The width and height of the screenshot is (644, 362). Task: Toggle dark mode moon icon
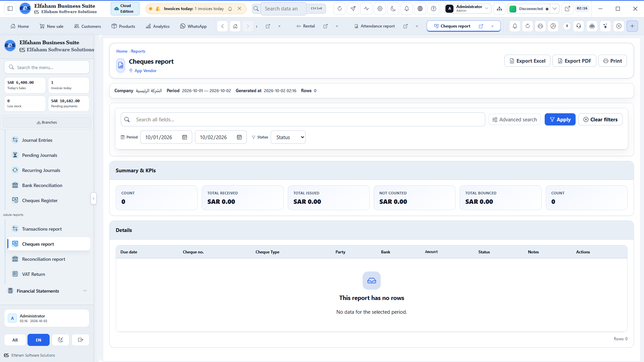(393, 9)
